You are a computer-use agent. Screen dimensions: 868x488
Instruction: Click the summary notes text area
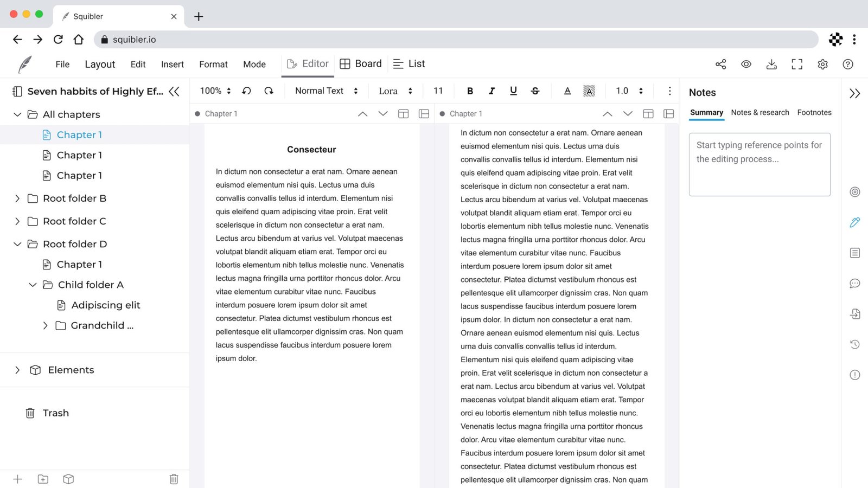point(759,164)
